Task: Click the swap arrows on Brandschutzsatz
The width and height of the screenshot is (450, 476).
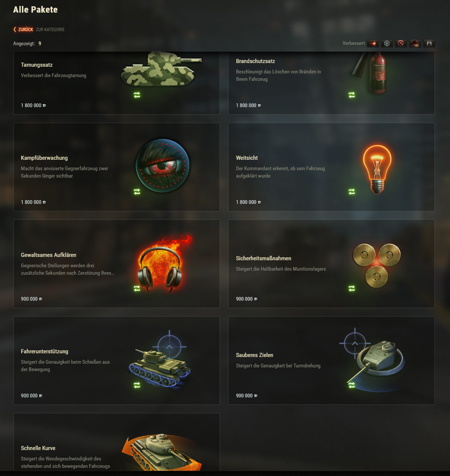Action: (x=352, y=95)
